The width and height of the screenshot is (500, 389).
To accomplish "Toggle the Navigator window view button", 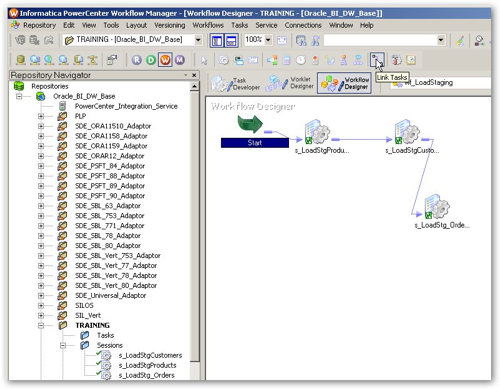I will [217, 41].
